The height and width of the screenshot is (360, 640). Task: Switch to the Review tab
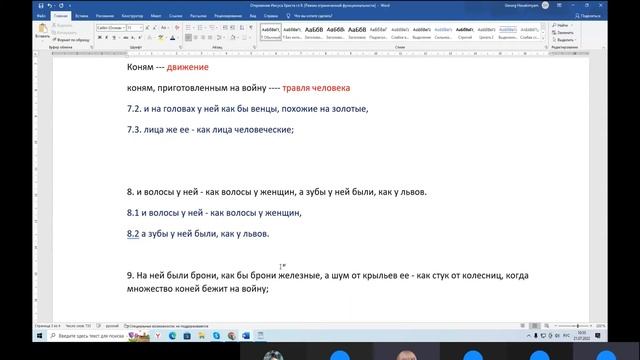pyautogui.click(x=228, y=16)
